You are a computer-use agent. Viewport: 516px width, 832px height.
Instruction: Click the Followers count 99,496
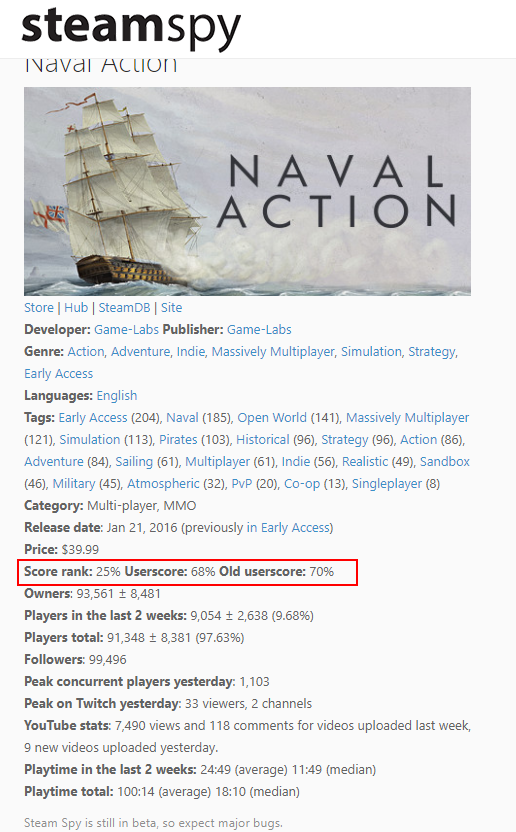[108, 660]
